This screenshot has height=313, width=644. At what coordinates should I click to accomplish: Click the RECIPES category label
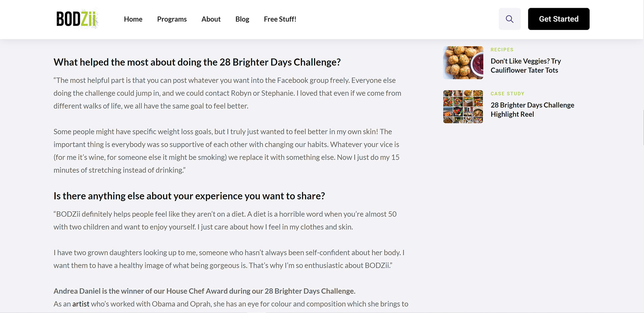click(x=502, y=50)
